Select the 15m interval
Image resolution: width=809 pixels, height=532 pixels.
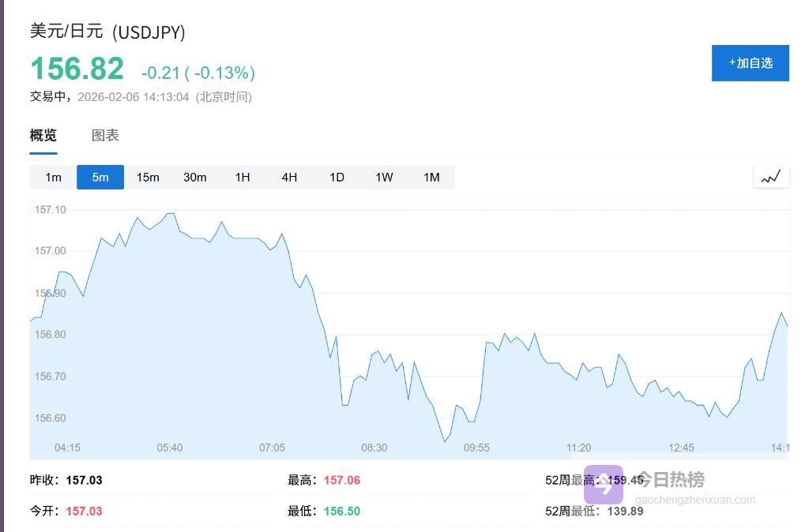point(148,178)
